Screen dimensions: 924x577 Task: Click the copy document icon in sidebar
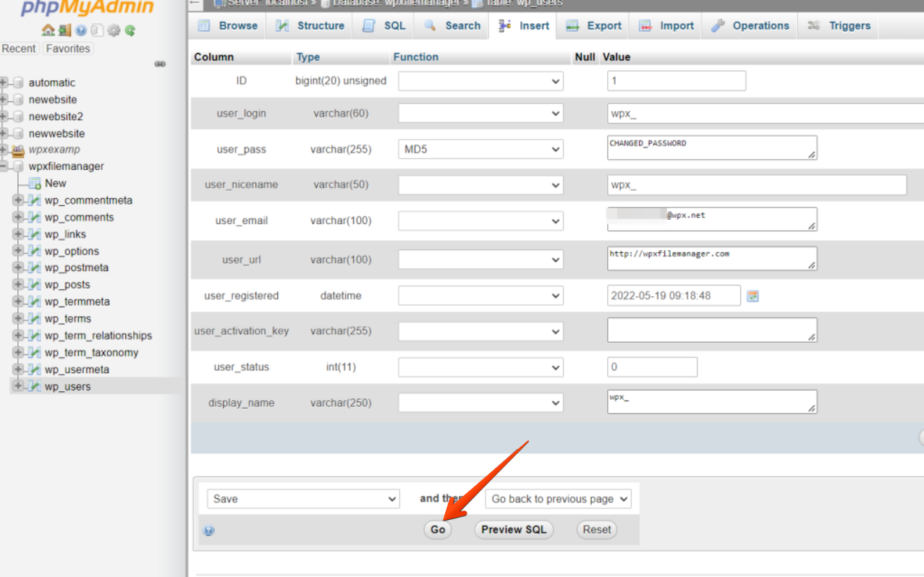[x=97, y=30]
